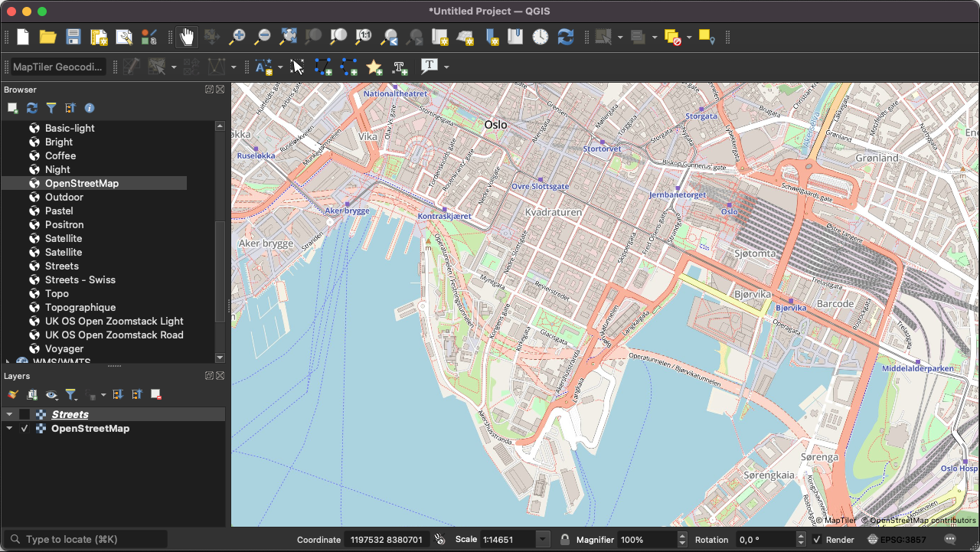Create a text annotation at point
The width and height of the screenshot is (980, 552).
(x=400, y=67)
